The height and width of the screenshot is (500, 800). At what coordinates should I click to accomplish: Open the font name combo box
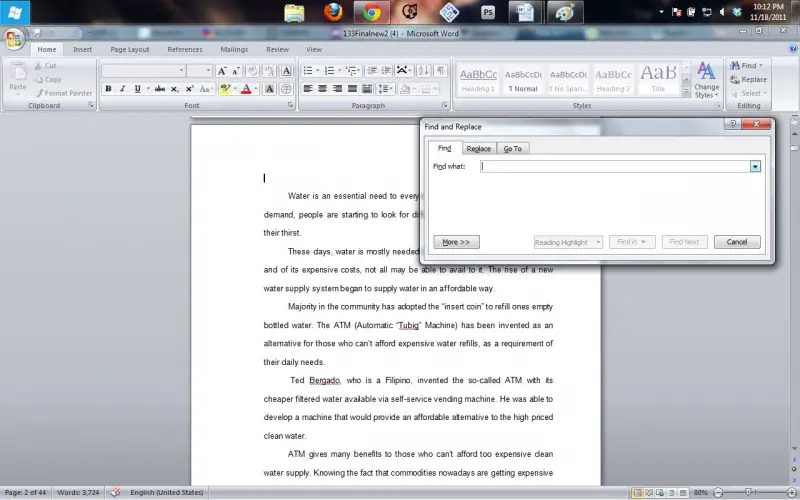pos(143,70)
